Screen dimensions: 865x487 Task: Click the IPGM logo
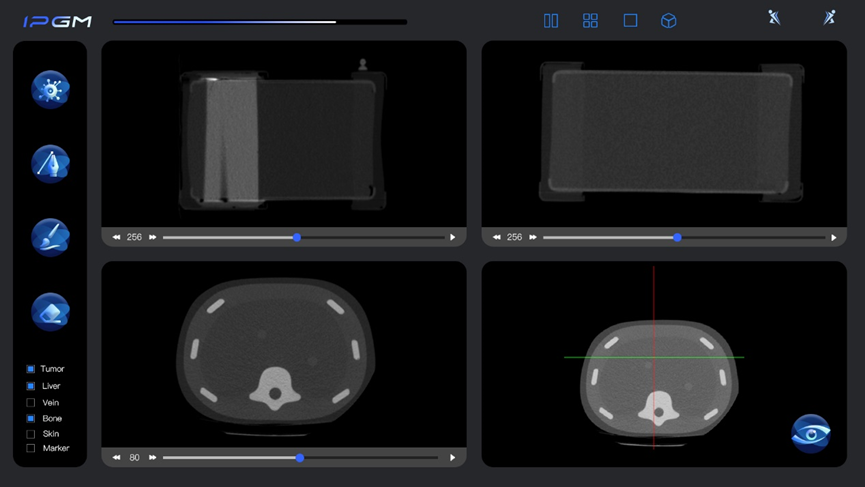[x=57, y=22]
